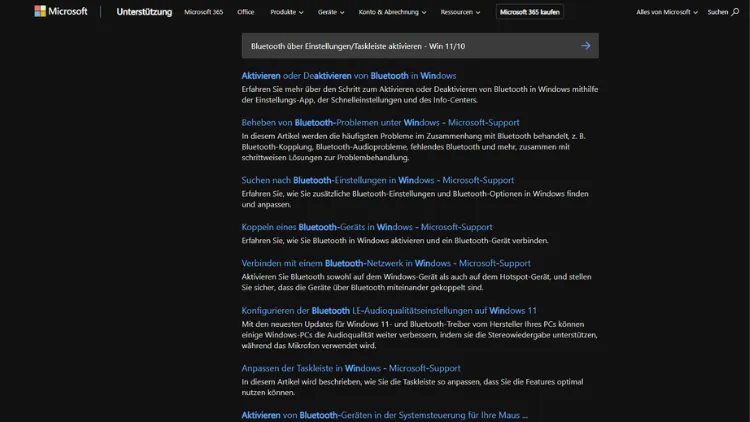
Task: Open Koppeln eines Bluetooth-Geräts result
Action: pyautogui.click(x=367, y=227)
